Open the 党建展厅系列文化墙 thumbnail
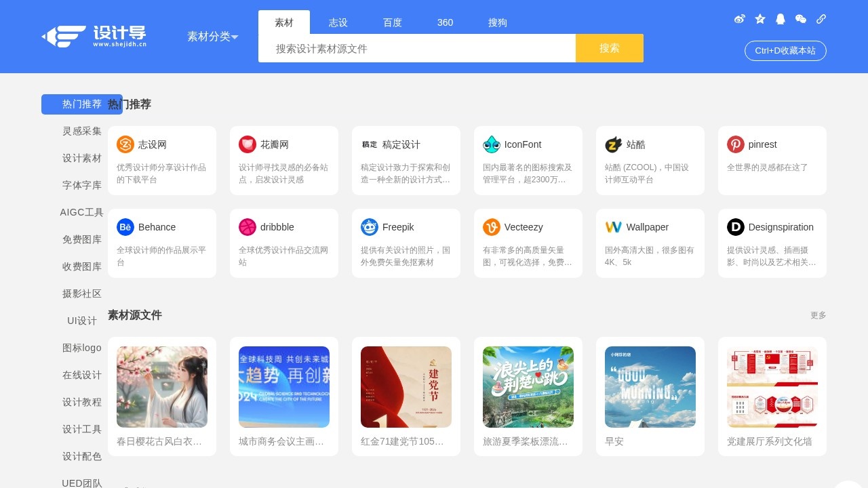Screen dimensions: 868x488 point(772,387)
